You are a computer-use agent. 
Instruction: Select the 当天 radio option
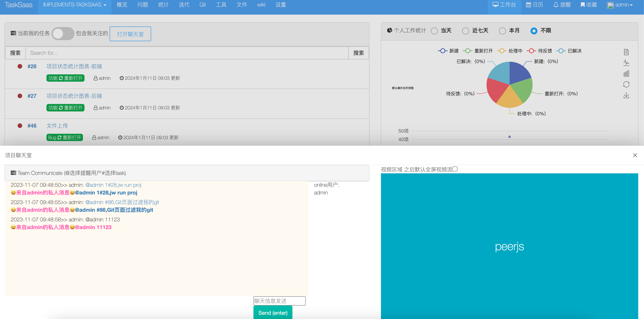point(434,31)
